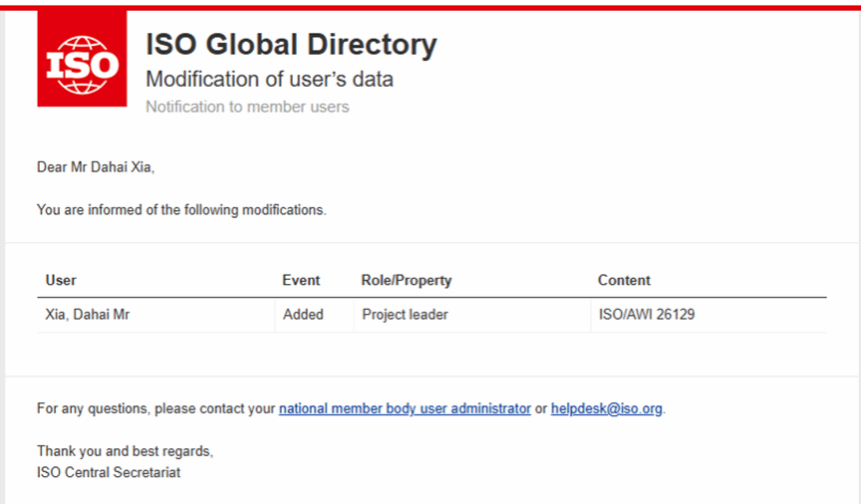Select the "Modification of user's data" subtitle
The width and height of the screenshot is (861, 504).
click(x=269, y=79)
